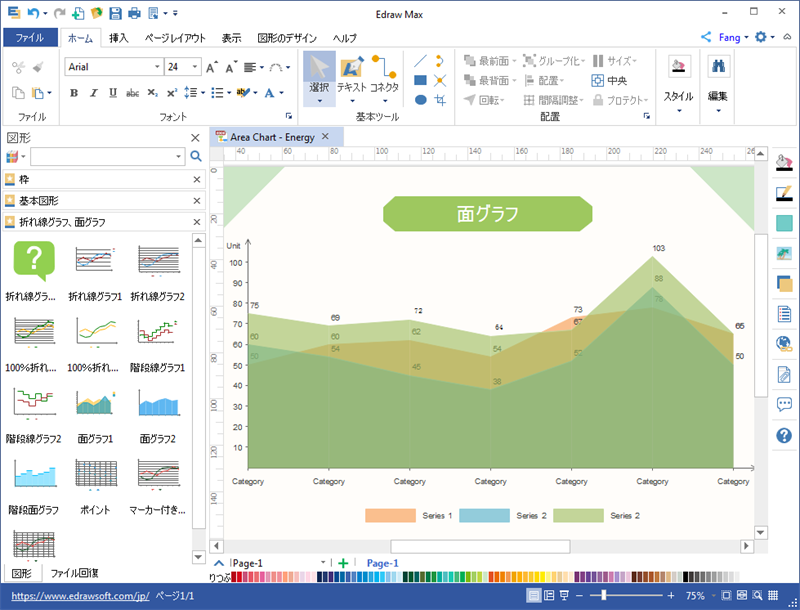This screenshot has width=800, height=610.
Task: Switch to ページレイアウト ribbon tab
Action: point(175,38)
